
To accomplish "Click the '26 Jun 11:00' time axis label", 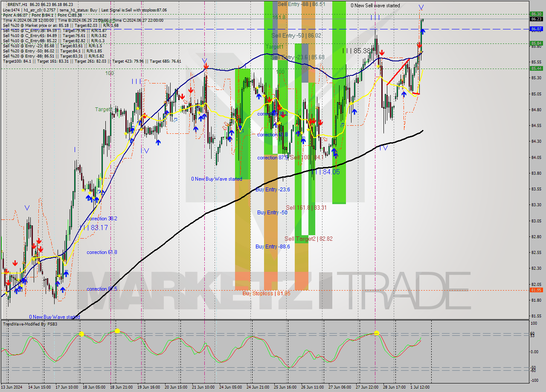I will point(312,387).
